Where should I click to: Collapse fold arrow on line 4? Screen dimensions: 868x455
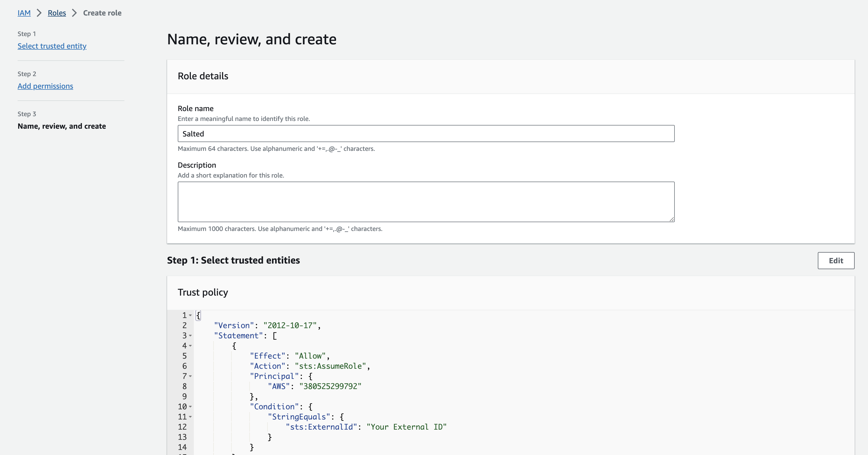click(x=190, y=346)
